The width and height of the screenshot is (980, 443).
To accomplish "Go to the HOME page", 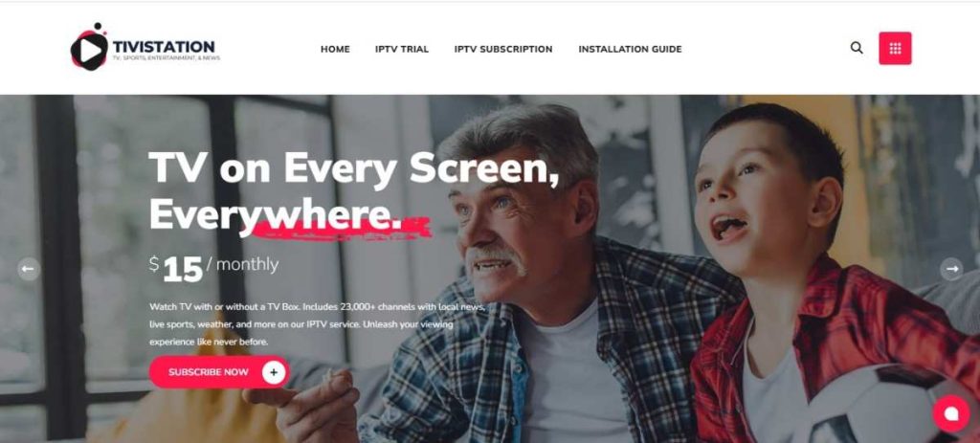I will click(x=335, y=50).
